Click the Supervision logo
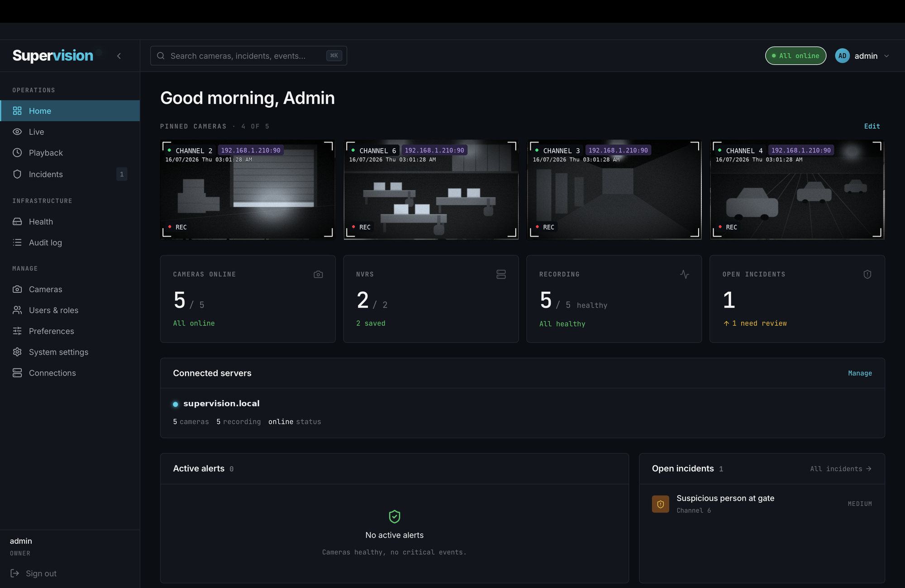905x588 pixels. tap(53, 56)
